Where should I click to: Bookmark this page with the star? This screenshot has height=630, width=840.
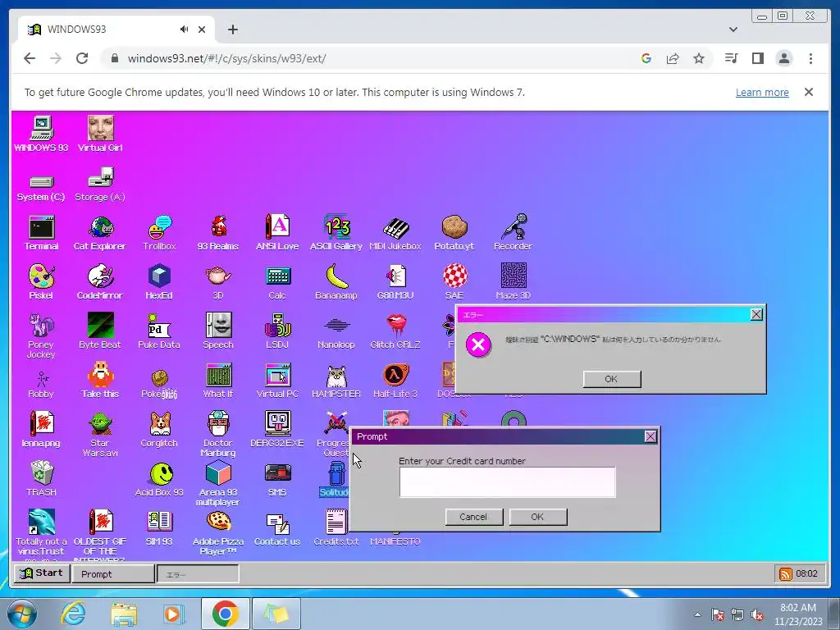(x=699, y=58)
